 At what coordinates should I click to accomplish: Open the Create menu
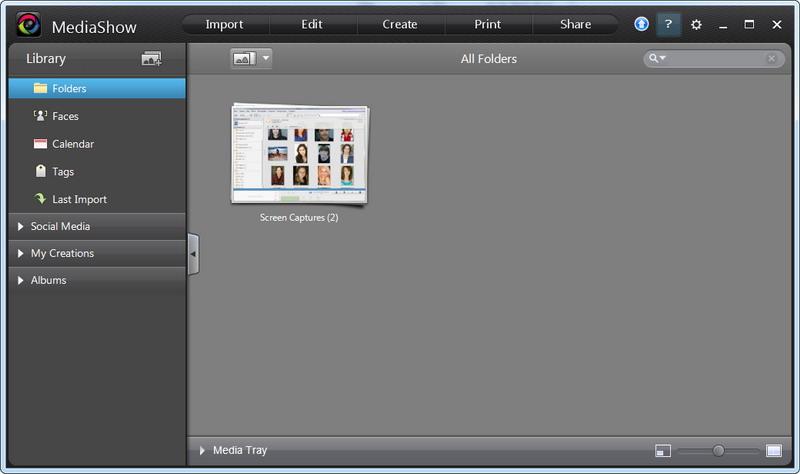pyautogui.click(x=400, y=24)
